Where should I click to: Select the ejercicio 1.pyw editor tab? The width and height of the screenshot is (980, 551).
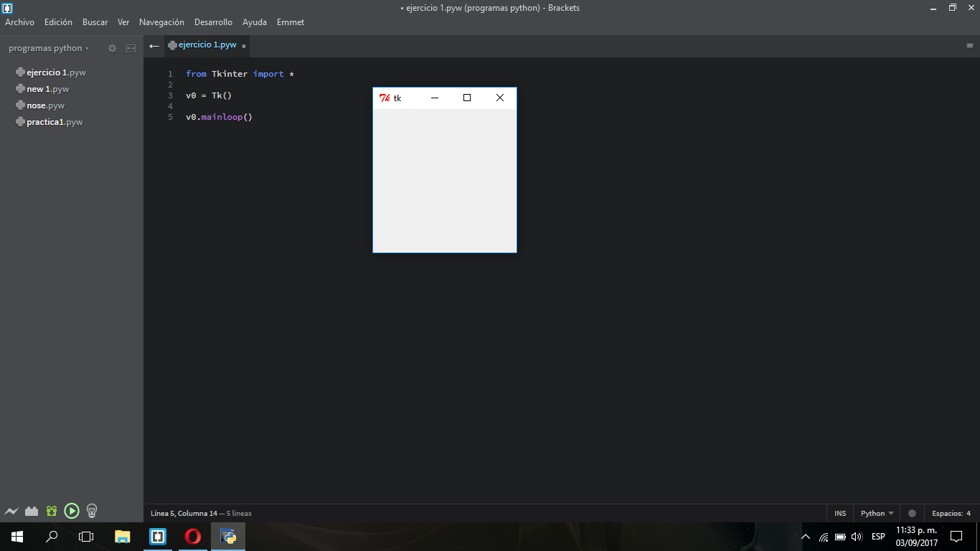(x=207, y=45)
